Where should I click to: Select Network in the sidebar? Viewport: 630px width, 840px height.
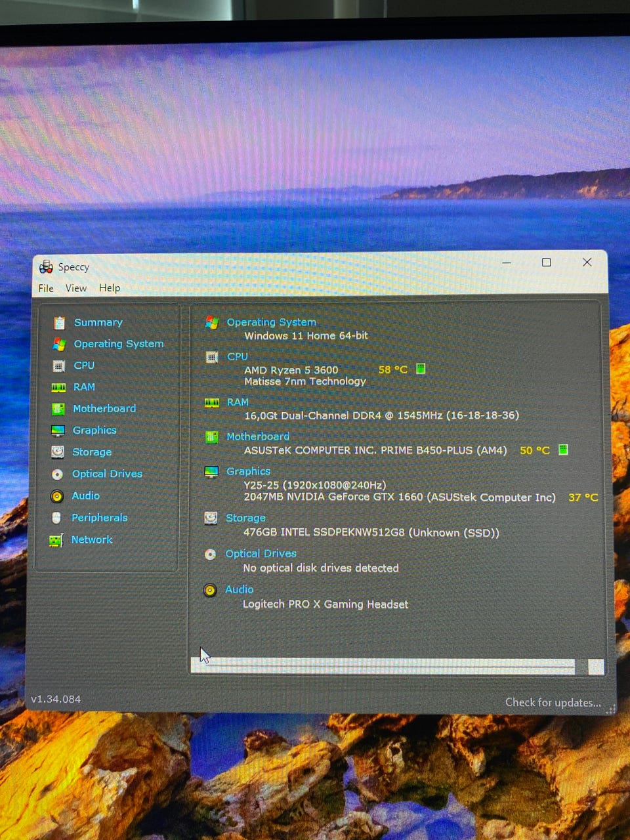click(x=92, y=539)
